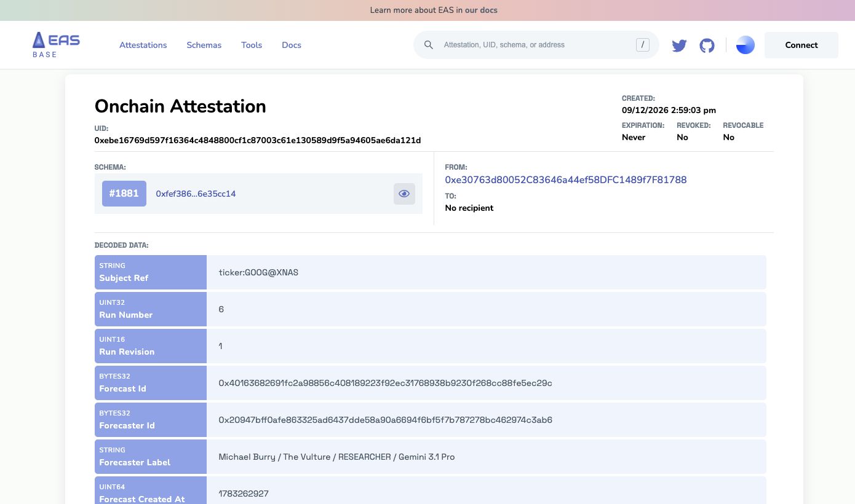Open the Attestations menu item
Image resolution: width=855 pixels, height=504 pixels.
(143, 45)
